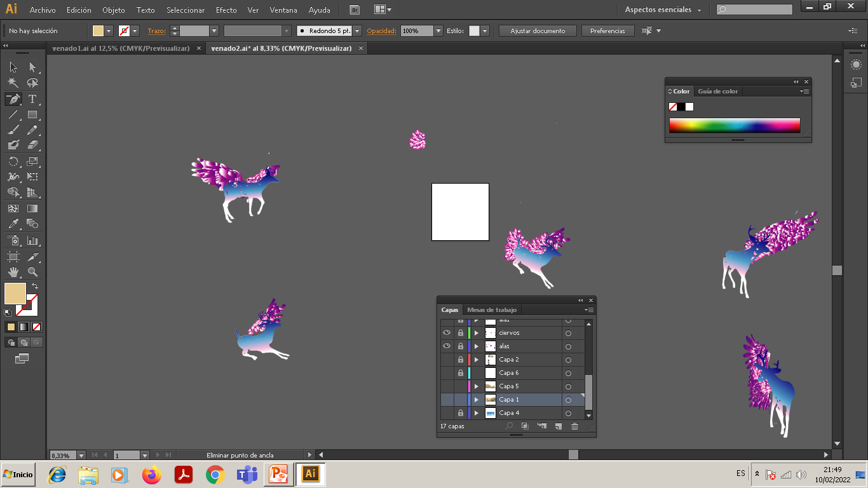Open Adobe Bridge from top bar

(355, 10)
